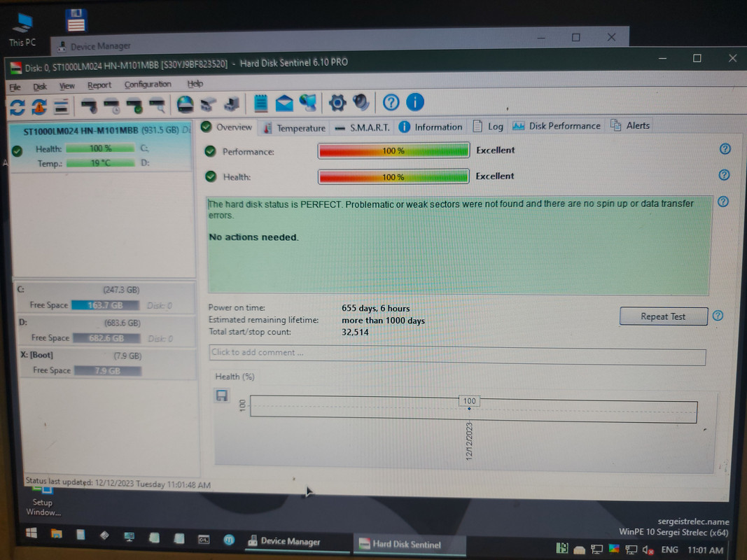The height and width of the screenshot is (560, 747).
Task: Click 'more than 1000 days' lifetime value
Action: coord(383,321)
